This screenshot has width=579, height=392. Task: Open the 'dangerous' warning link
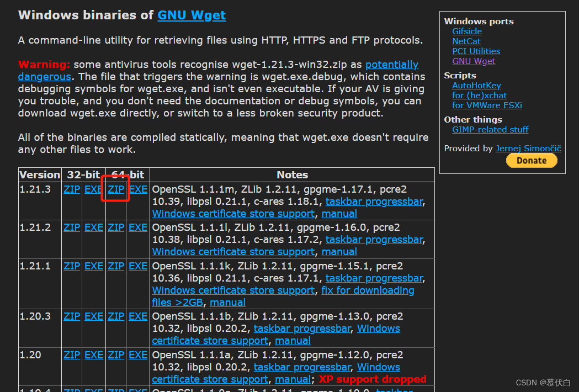click(x=44, y=77)
